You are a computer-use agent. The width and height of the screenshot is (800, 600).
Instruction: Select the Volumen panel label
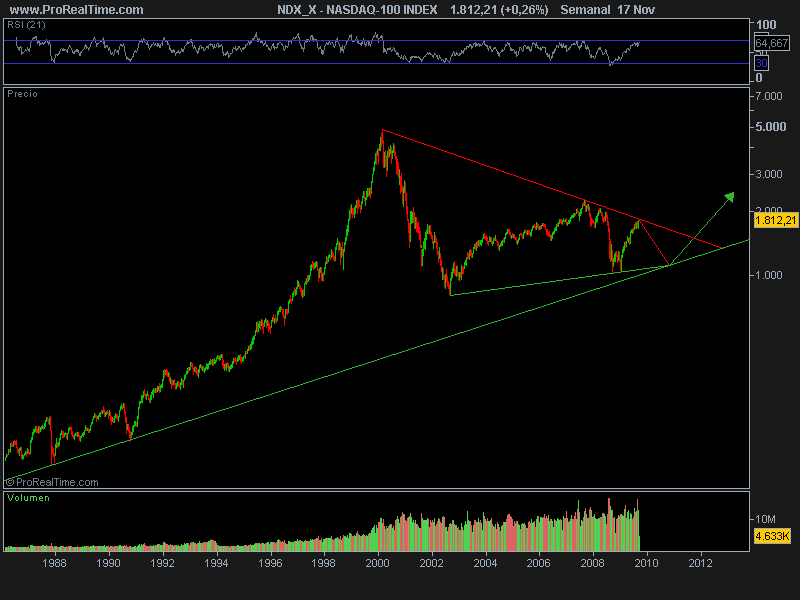(x=29, y=498)
